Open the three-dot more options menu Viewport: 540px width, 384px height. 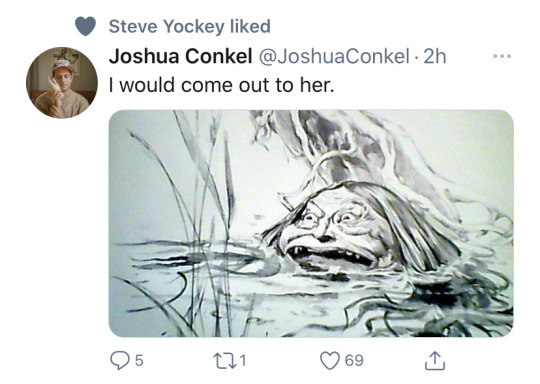click(502, 56)
